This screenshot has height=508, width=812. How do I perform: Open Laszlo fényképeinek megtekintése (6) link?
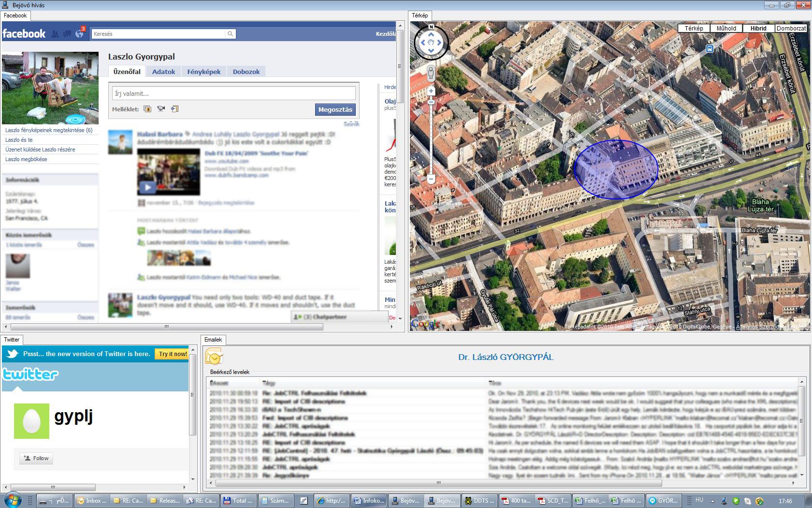click(49, 130)
